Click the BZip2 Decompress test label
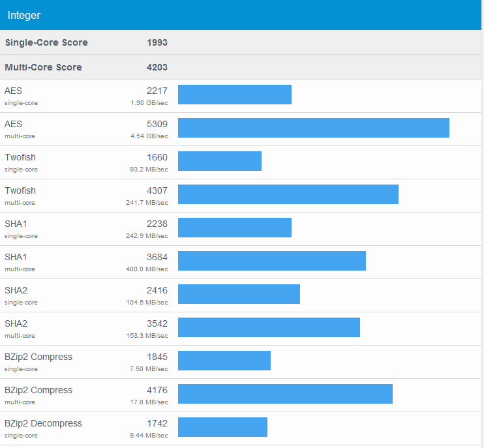The height and width of the screenshot is (448, 484). click(x=43, y=423)
